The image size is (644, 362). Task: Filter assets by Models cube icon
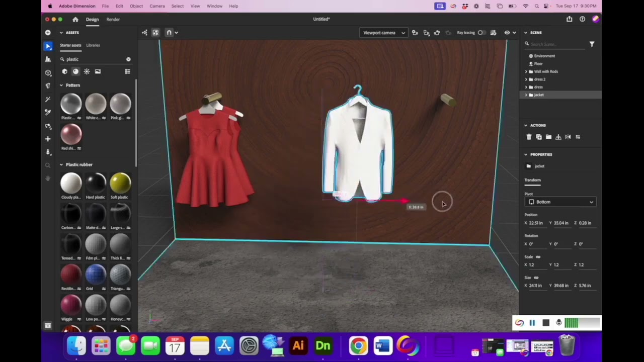coord(64,71)
